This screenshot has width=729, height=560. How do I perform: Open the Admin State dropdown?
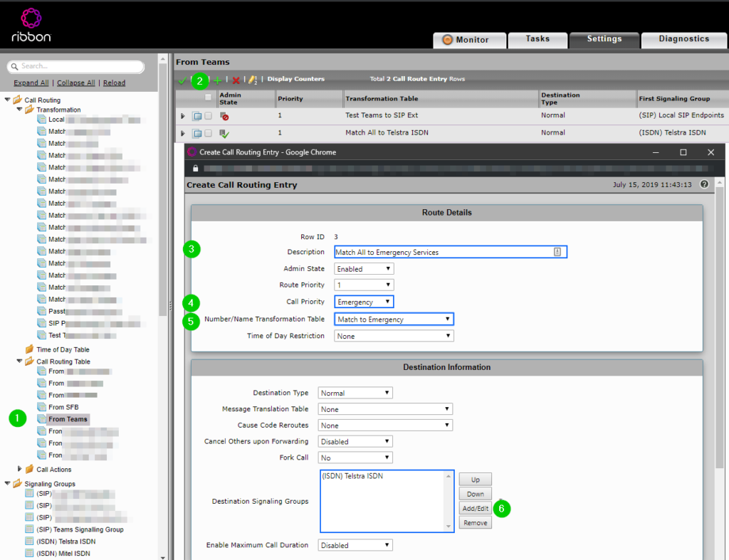pos(364,268)
